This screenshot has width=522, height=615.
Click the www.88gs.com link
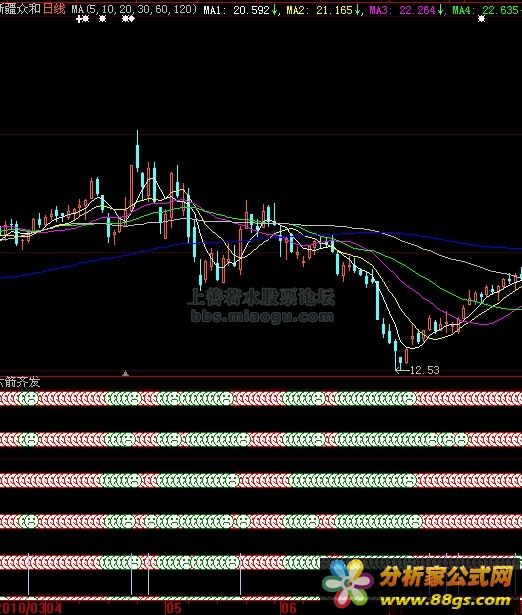[x=446, y=600]
